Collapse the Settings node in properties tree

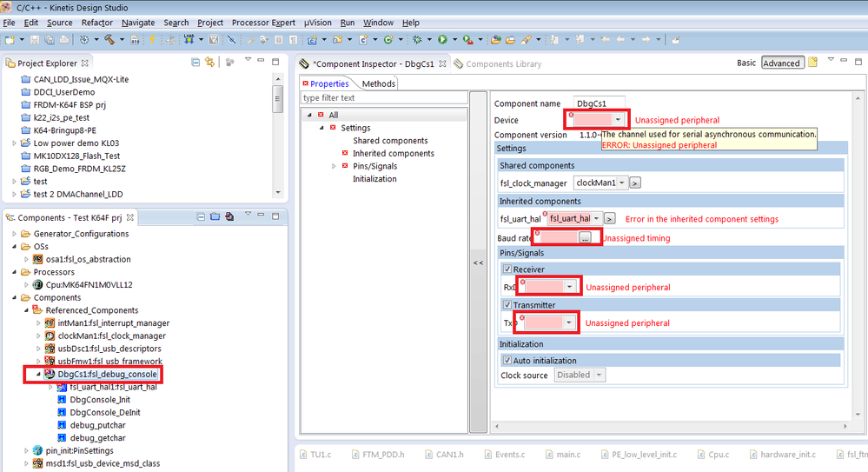coord(321,128)
